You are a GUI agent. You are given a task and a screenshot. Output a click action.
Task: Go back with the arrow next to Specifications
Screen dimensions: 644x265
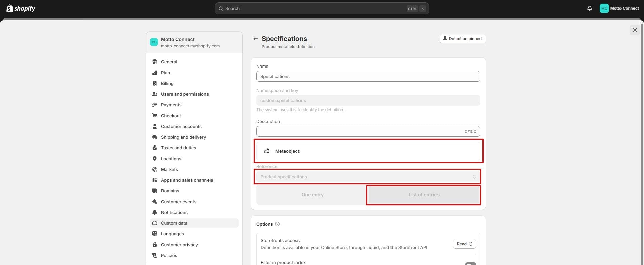tap(256, 39)
